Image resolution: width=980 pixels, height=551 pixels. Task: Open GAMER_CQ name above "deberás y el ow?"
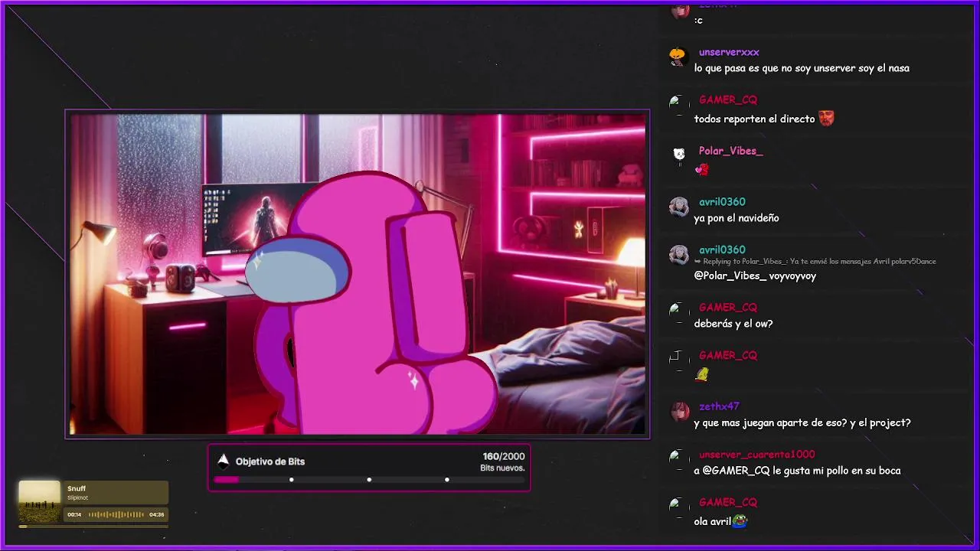pos(727,307)
